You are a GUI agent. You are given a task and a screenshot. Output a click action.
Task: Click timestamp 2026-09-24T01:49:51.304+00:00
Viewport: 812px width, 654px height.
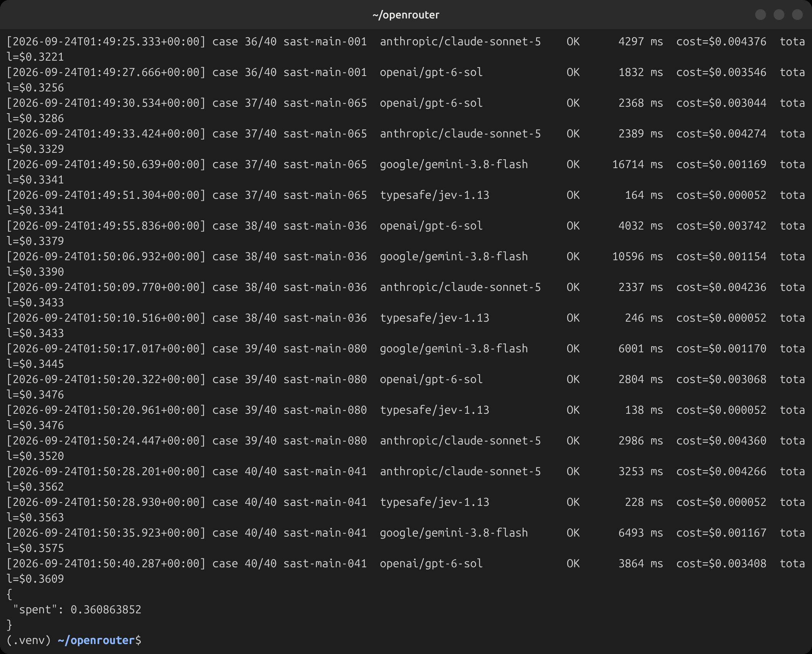click(x=106, y=195)
